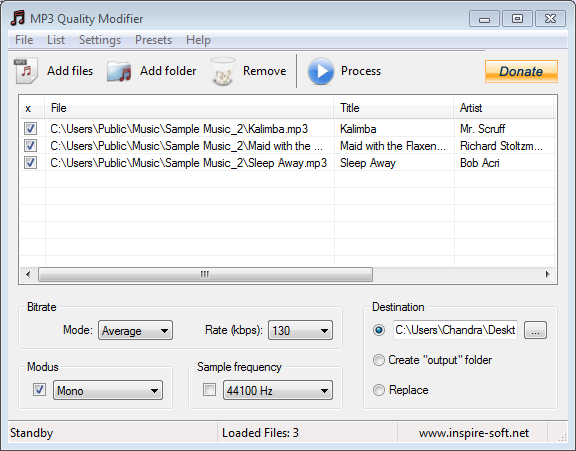
Task: Open the 44100 Hz sample frequency dropdown
Action: [278, 390]
